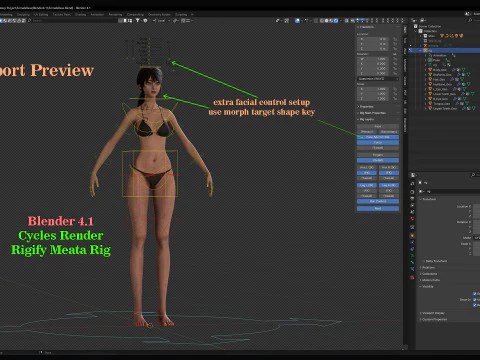480x360 pixels.
Task: Switch to the Sculpting workspace tab
Action: click(x=23, y=14)
